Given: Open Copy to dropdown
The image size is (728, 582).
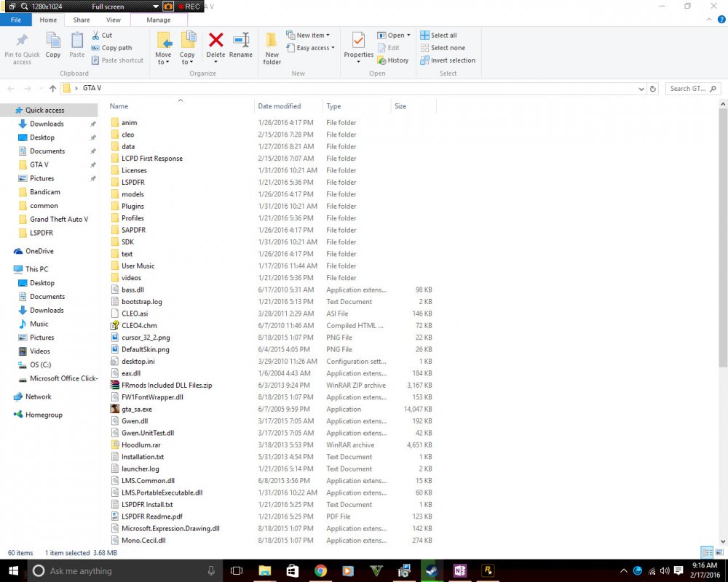Looking at the screenshot, I should coord(188,48).
